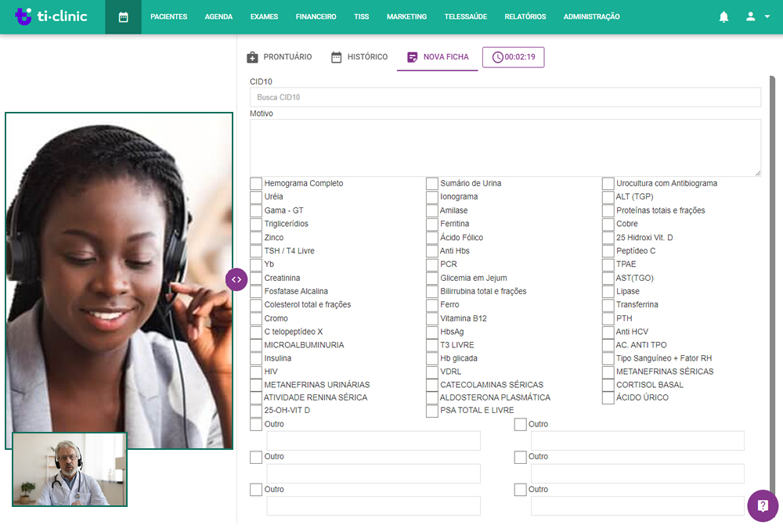The height and width of the screenshot is (532, 783).
Task: Select Glicemia em Jejum checkbox
Action: tap(432, 278)
